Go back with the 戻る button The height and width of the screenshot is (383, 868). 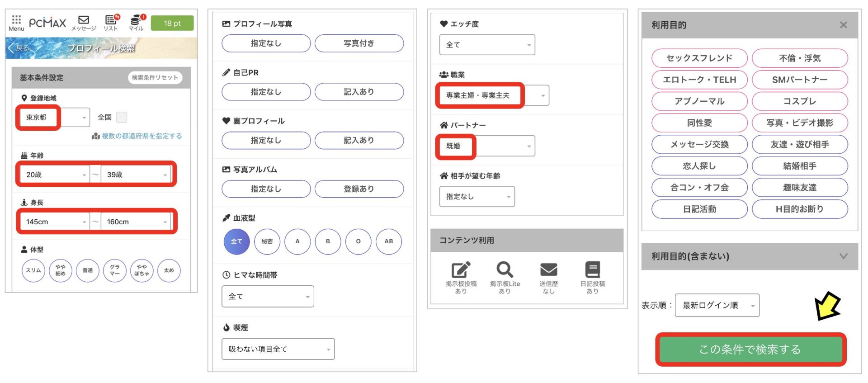tap(19, 48)
